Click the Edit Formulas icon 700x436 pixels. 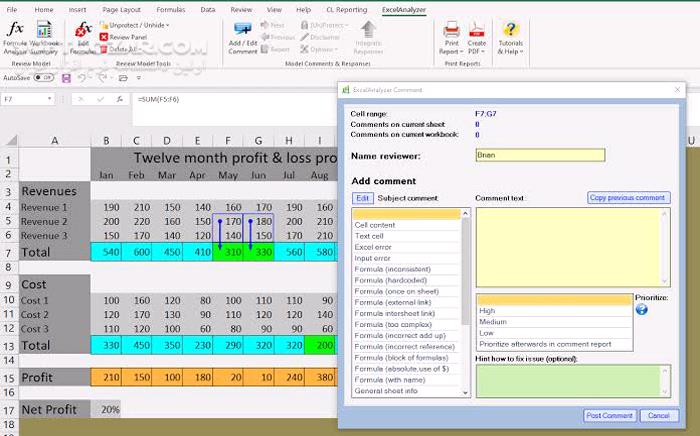[x=83, y=30]
